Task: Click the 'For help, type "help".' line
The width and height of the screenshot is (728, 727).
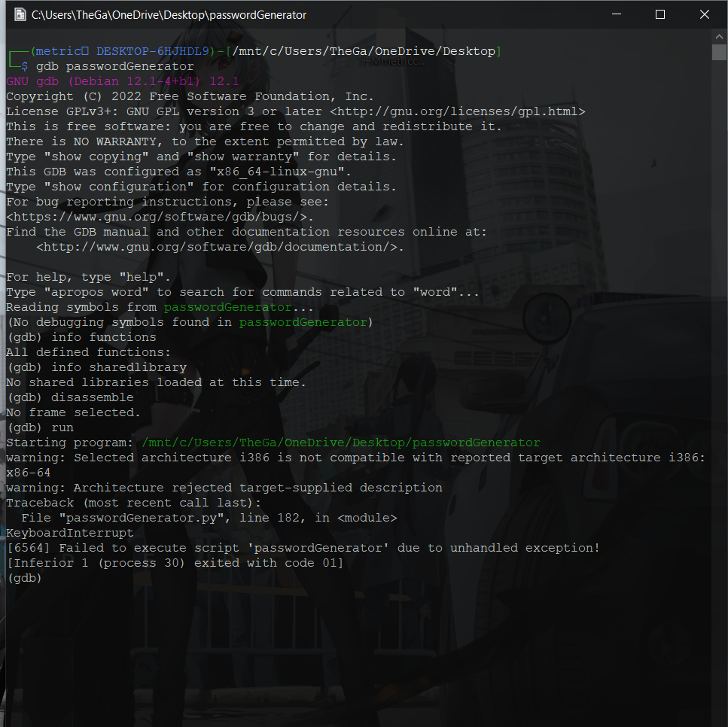Action: click(88, 277)
